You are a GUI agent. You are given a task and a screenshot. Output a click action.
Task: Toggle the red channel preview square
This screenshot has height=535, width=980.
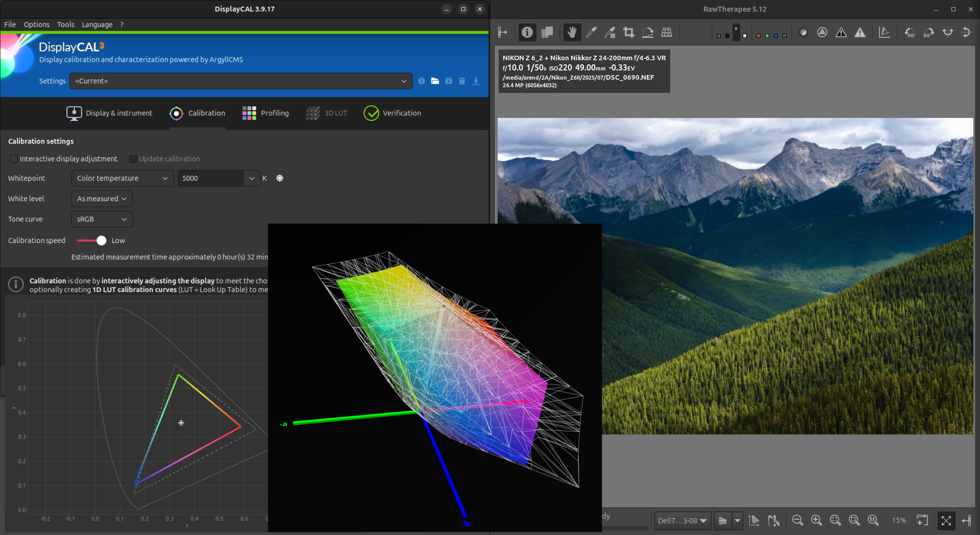758,36
